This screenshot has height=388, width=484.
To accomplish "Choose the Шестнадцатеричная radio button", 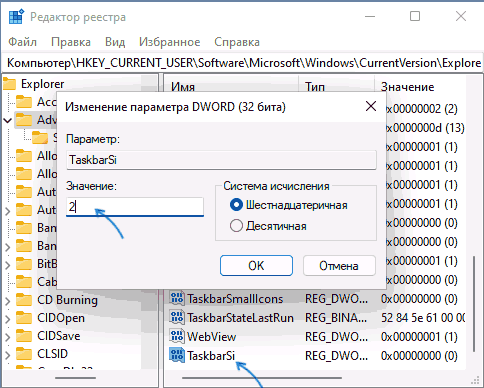I will tap(236, 205).
